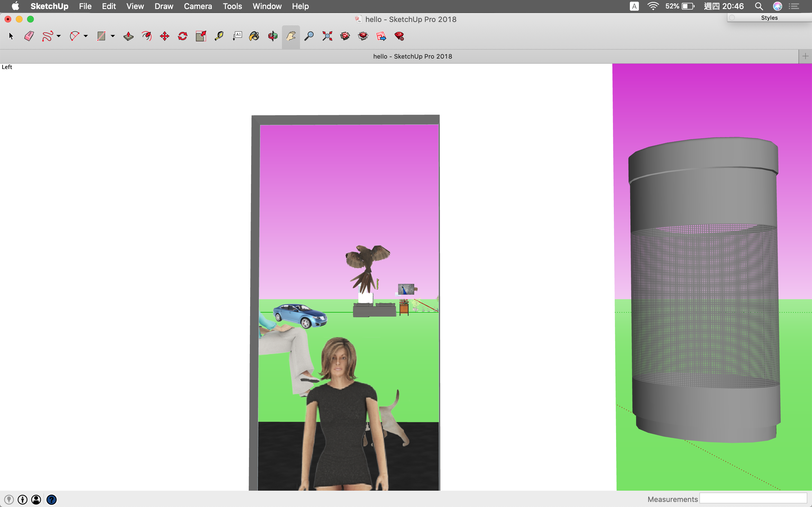Expand the Rectangle shape tool dropdown

(x=113, y=36)
